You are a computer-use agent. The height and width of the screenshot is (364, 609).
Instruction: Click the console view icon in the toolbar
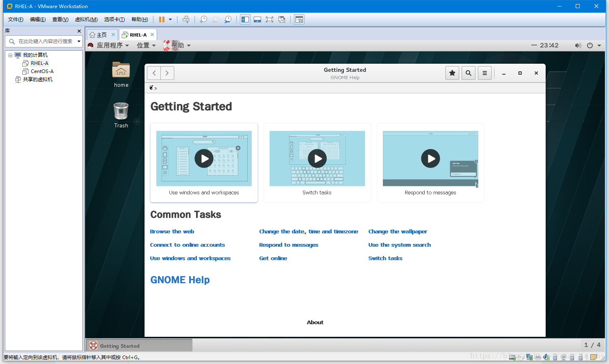(x=299, y=19)
